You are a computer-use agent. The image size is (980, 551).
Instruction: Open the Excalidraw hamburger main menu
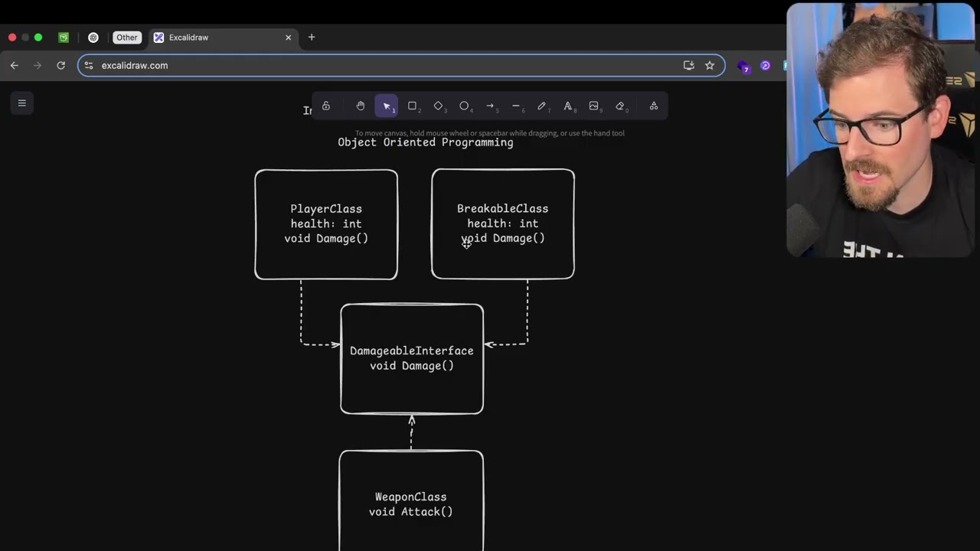coord(21,103)
